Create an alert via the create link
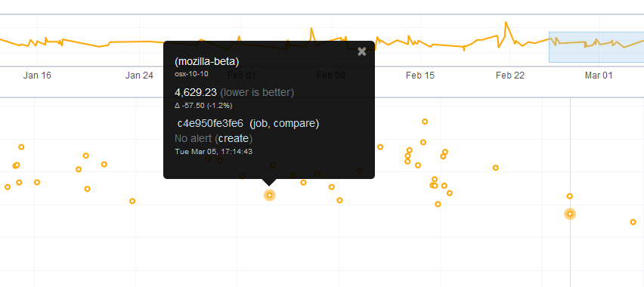The width and height of the screenshot is (644, 287). tap(234, 138)
